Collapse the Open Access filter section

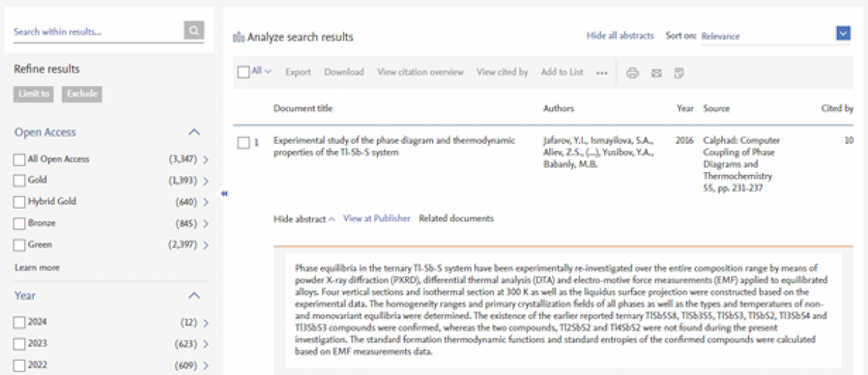click(194, 132)
